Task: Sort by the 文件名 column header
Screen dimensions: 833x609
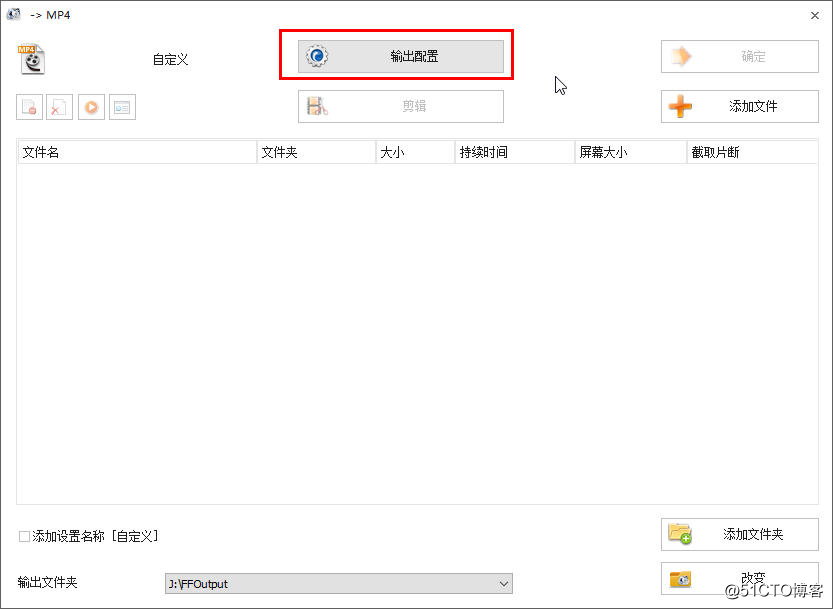Action: point(137,152)
